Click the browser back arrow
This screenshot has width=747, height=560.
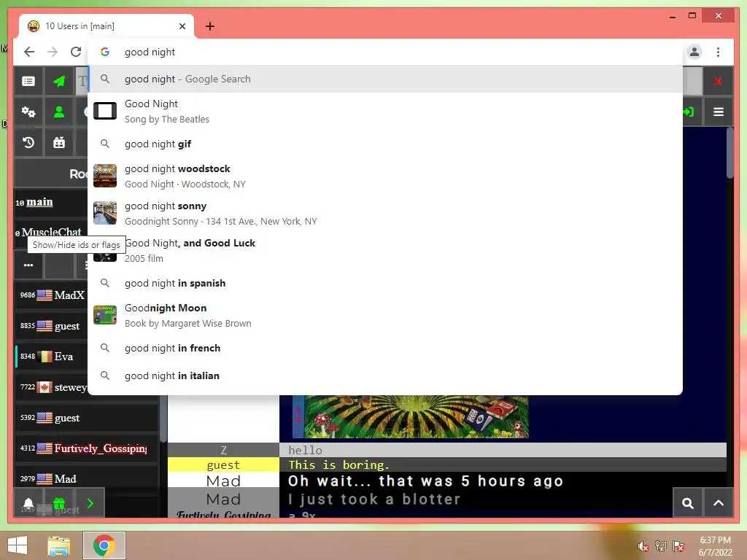click(29, 52)
